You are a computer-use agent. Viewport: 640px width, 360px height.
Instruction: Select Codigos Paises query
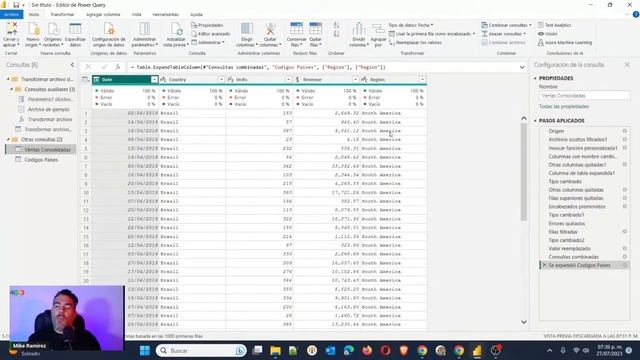tap(41, 160)
